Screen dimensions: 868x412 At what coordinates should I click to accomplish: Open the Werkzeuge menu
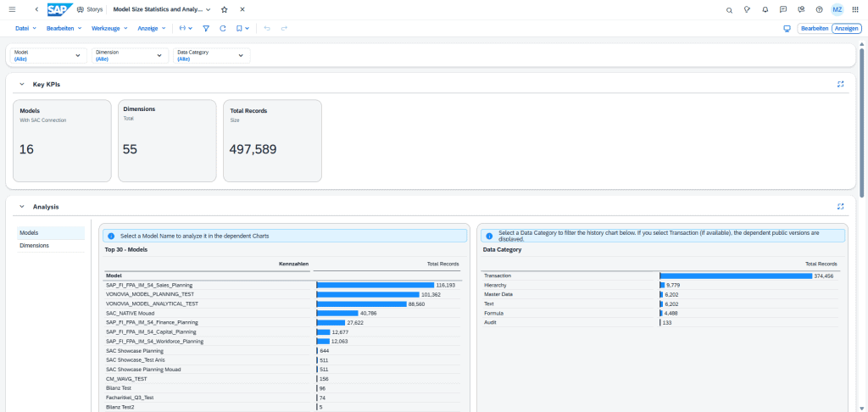[109, 28]
